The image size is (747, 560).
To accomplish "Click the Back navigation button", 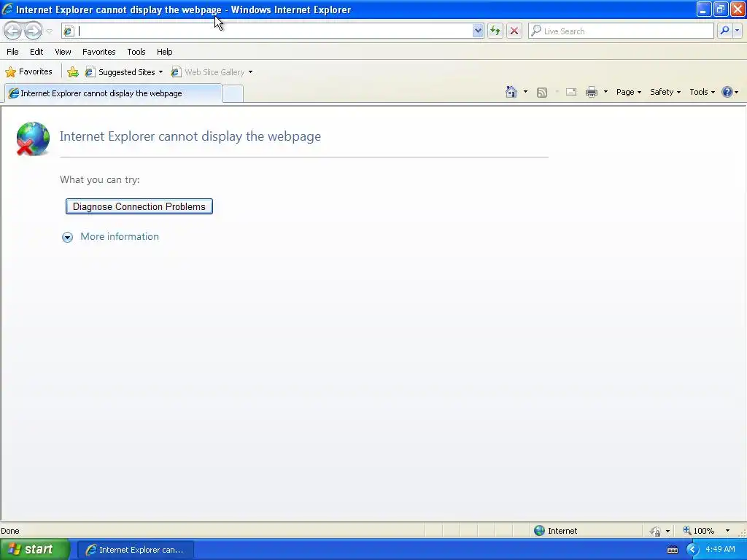I will tap(12, 31).
